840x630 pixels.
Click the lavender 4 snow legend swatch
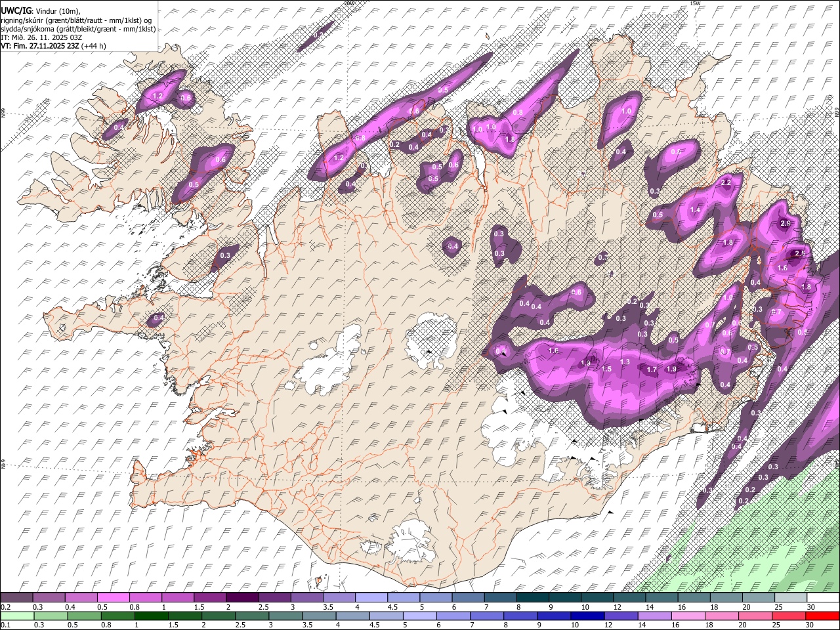pos(371,597)
